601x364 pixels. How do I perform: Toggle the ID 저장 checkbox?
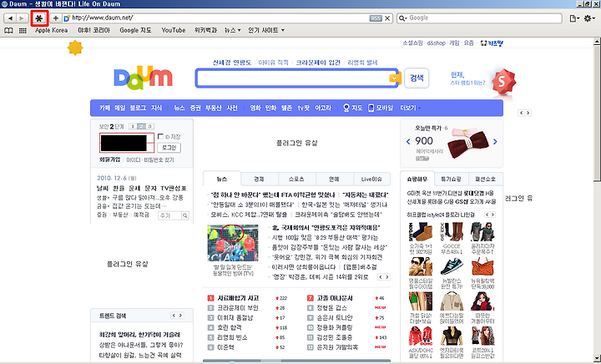click(160, 136)
